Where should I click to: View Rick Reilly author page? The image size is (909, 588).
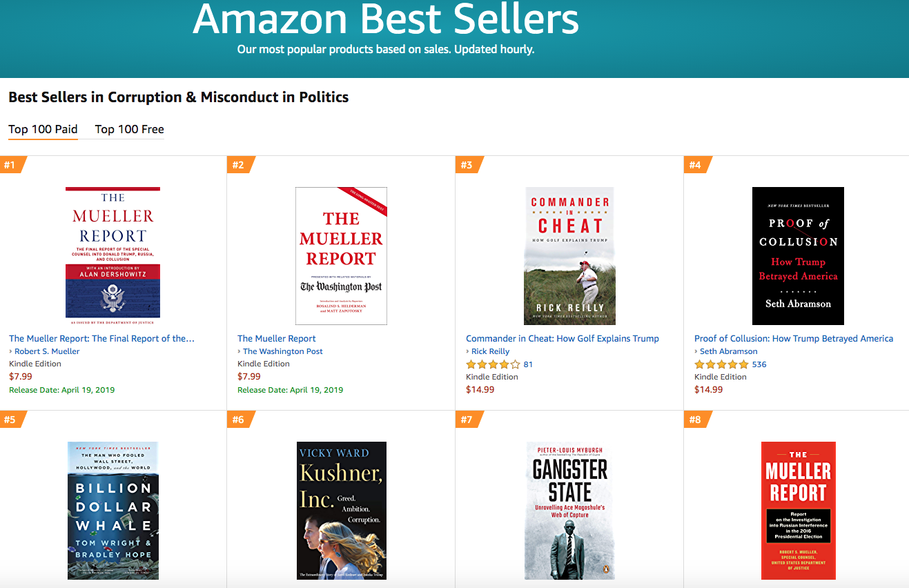tap(490, 351)
